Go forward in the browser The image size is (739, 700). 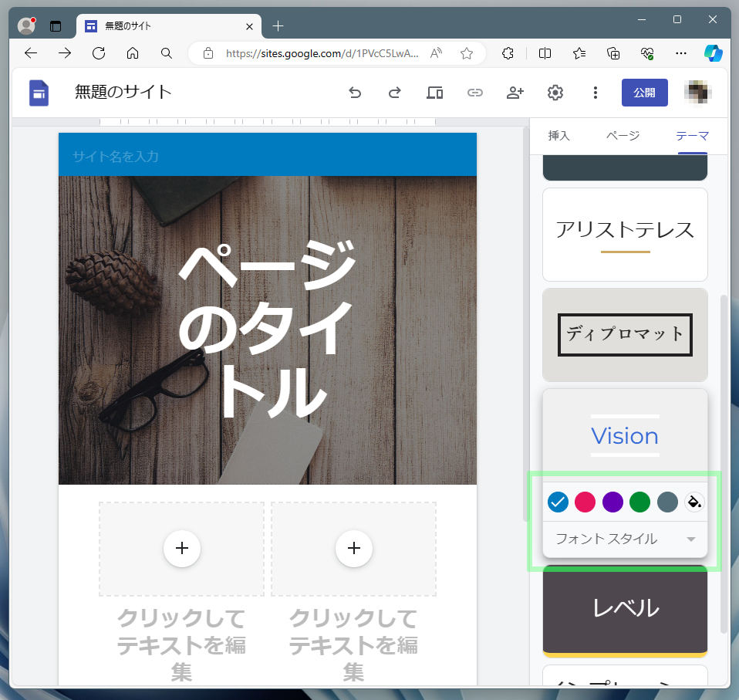pos(65,53)
